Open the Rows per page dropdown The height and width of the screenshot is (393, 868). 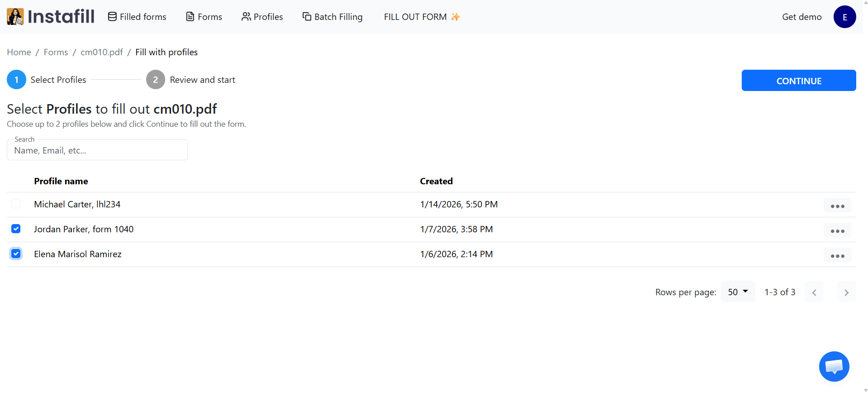(738, 292)
